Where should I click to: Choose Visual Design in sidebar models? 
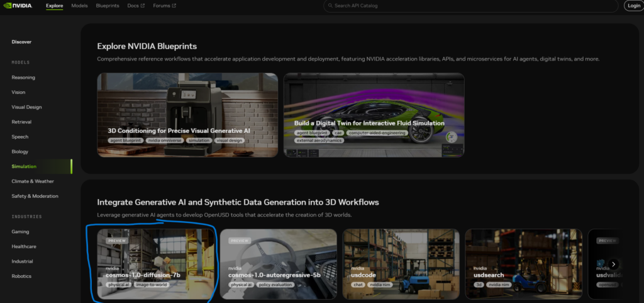click(26, 107)
